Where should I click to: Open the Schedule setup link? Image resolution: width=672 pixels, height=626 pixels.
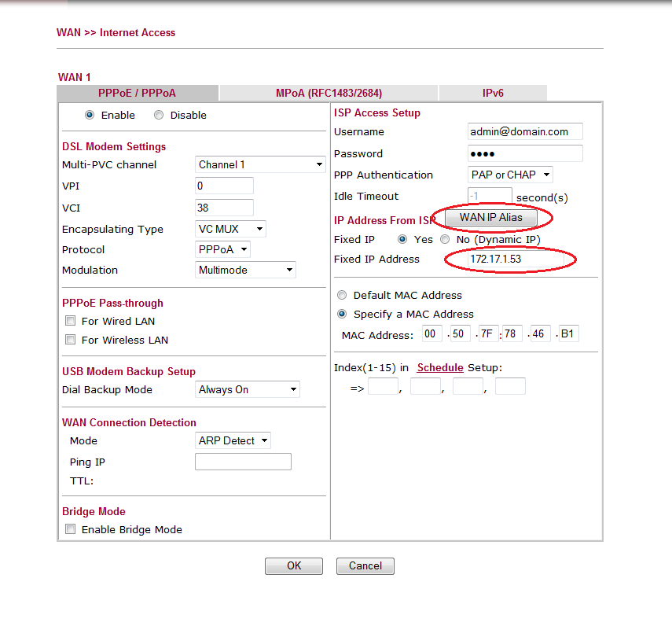[x=440, y=367]
